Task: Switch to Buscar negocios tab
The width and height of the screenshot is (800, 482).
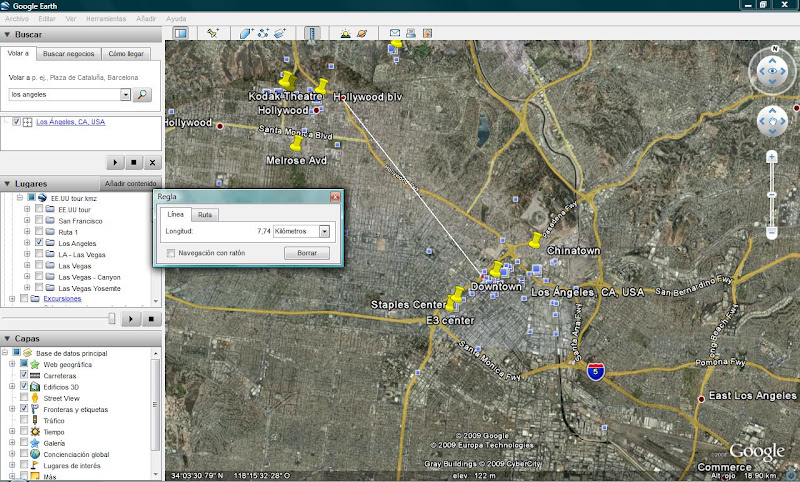Action: coord(68,54)
